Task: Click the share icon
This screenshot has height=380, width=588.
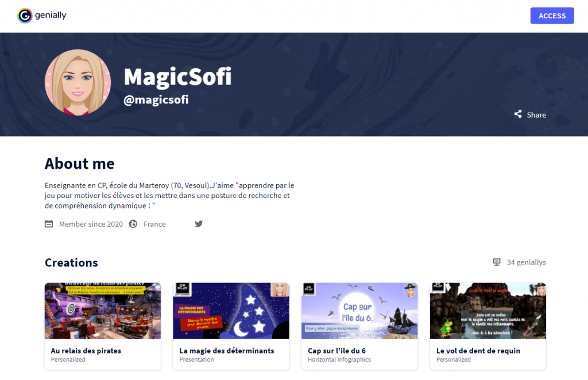Action: (518, 114)
